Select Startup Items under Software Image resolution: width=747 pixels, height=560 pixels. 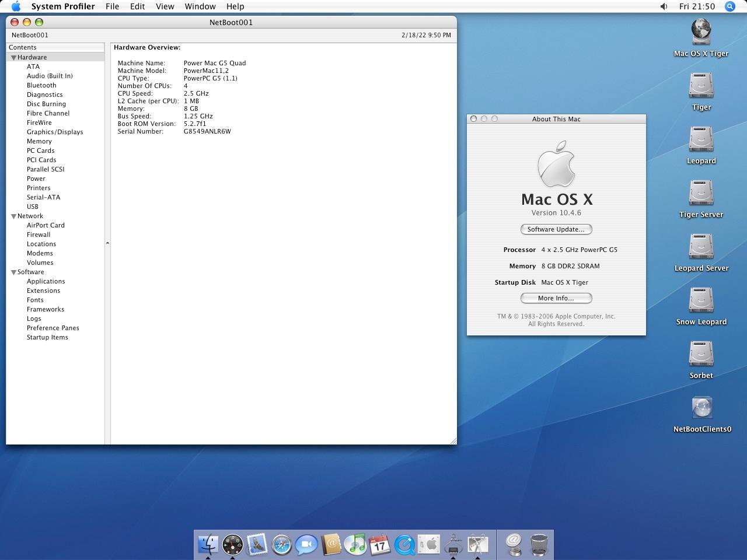tap(47, 337)
